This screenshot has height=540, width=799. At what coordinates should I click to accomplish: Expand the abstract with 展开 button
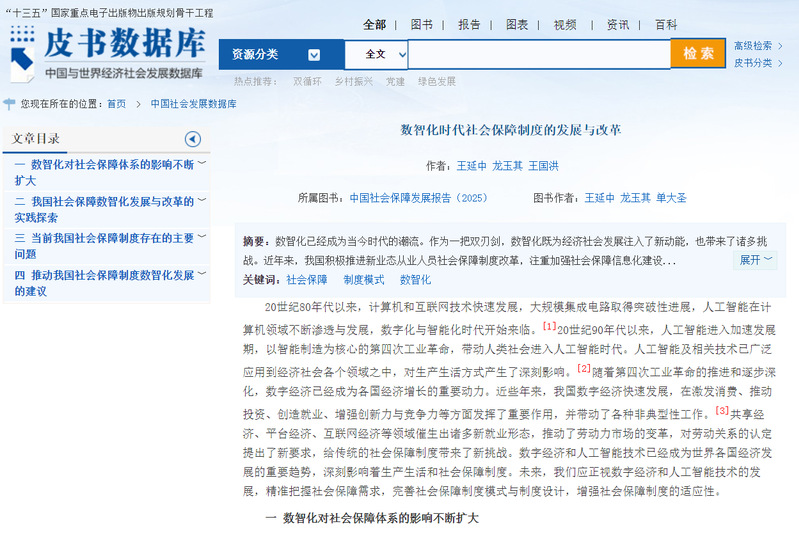[756, 260]
